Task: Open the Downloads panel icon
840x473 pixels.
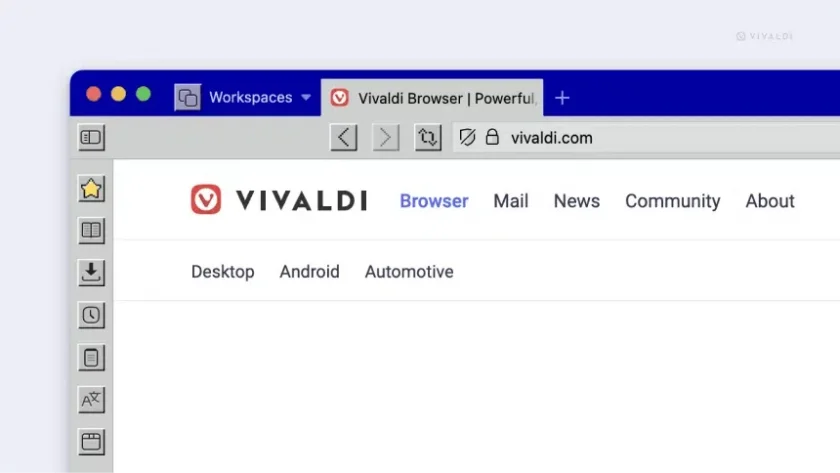Action: pyautogui.click(x=91, y=273)
